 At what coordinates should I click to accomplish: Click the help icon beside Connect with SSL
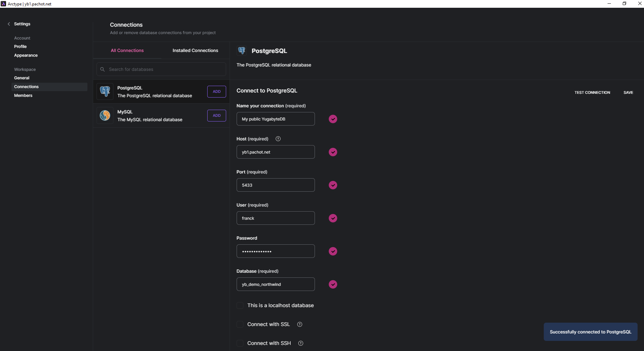(300, 324)
